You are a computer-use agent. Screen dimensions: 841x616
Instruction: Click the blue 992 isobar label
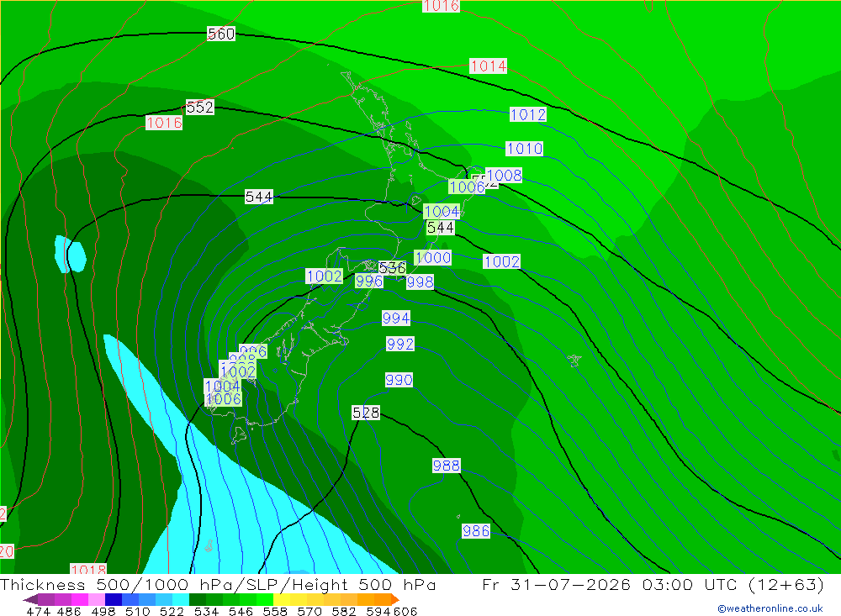[400, 344]
